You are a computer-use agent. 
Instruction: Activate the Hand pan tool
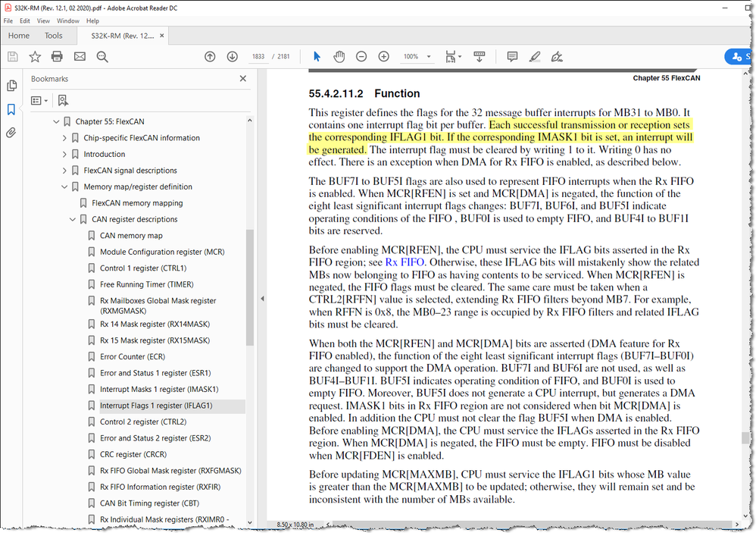(x=339, y=56)
